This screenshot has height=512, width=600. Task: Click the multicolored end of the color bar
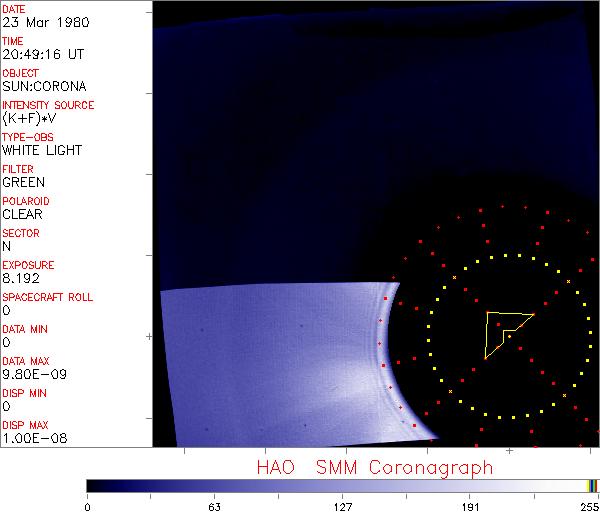click(592, 485)
